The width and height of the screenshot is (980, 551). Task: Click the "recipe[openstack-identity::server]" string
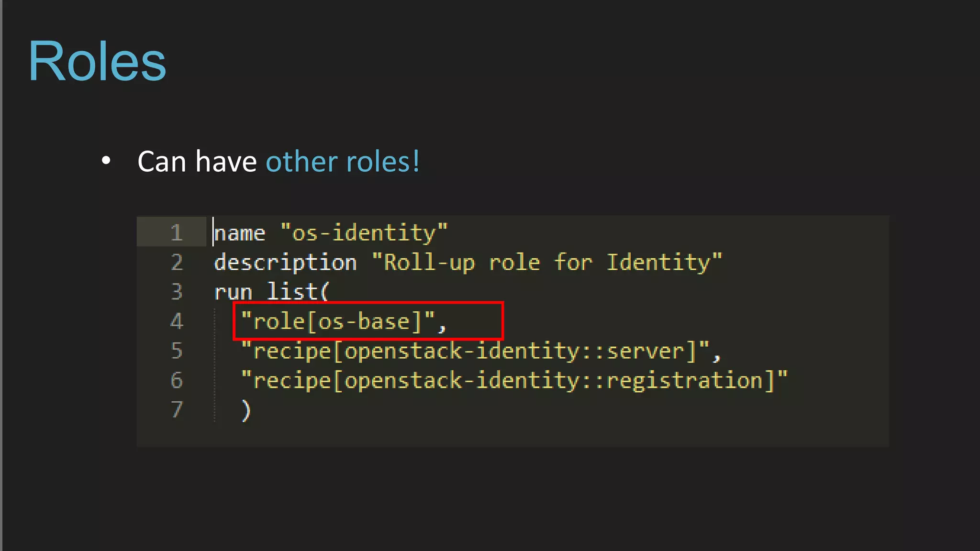[x=475, y=351]
